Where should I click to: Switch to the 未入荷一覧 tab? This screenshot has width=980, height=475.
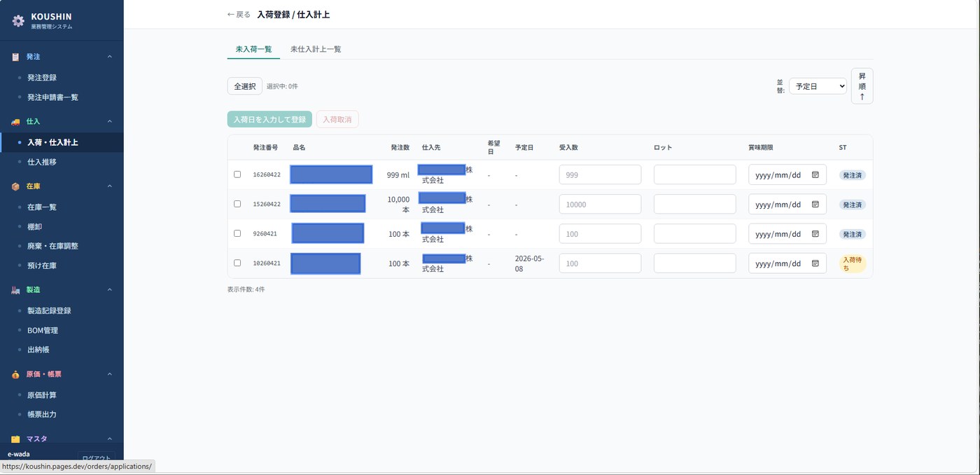click(x=253, y=49)
